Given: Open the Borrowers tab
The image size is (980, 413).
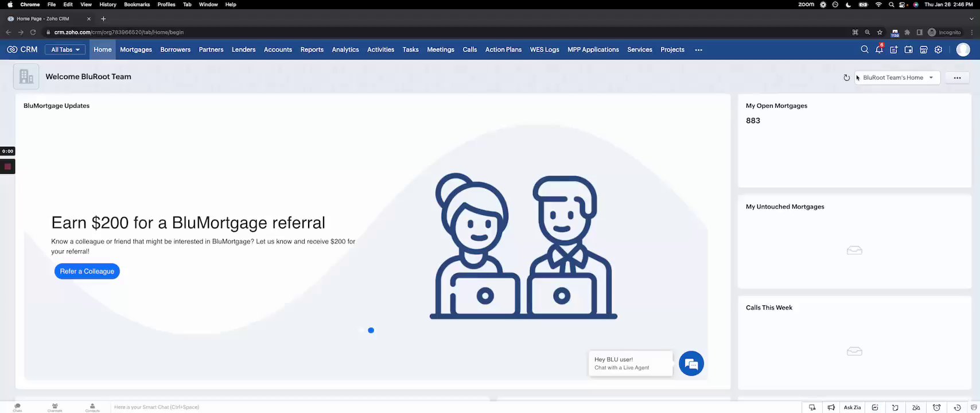Looking at the screenshot, I should click(175, 50).
